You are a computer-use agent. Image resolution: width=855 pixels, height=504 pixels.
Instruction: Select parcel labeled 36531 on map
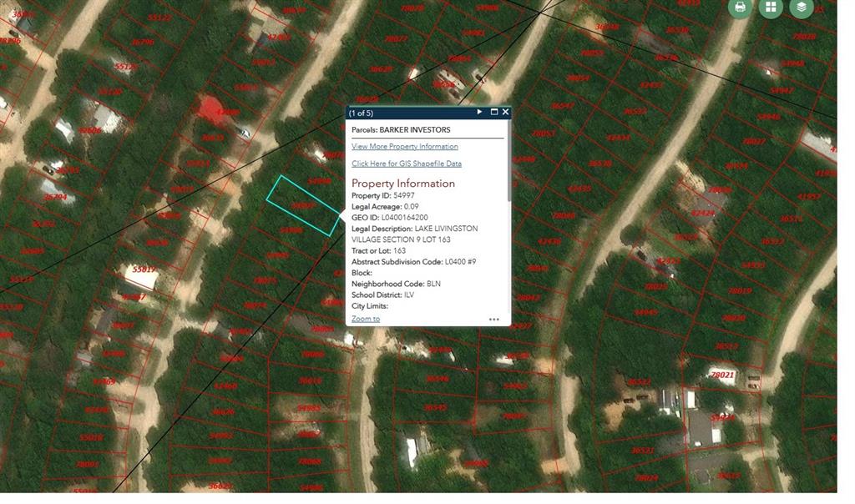point(641,451)
